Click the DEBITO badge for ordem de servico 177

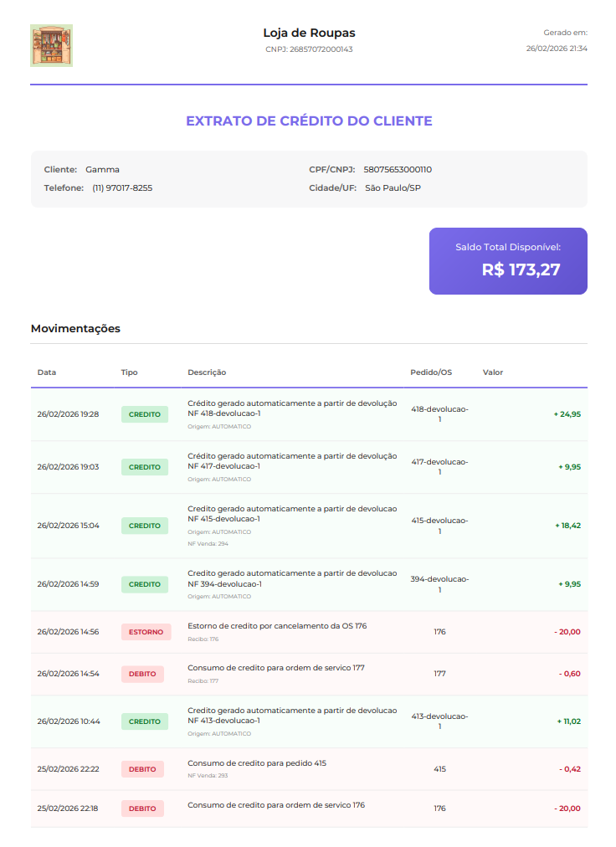pos(142,674)
